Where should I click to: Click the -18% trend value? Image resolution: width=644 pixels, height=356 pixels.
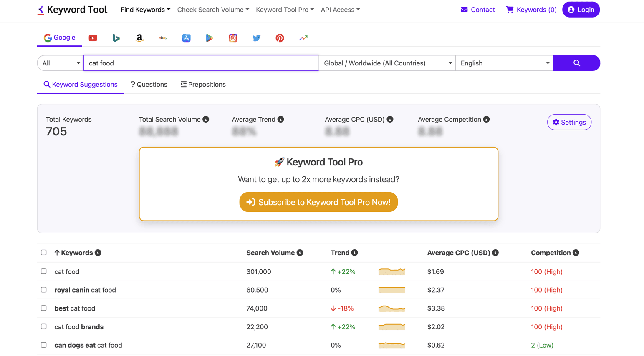[x=342, y=308]
